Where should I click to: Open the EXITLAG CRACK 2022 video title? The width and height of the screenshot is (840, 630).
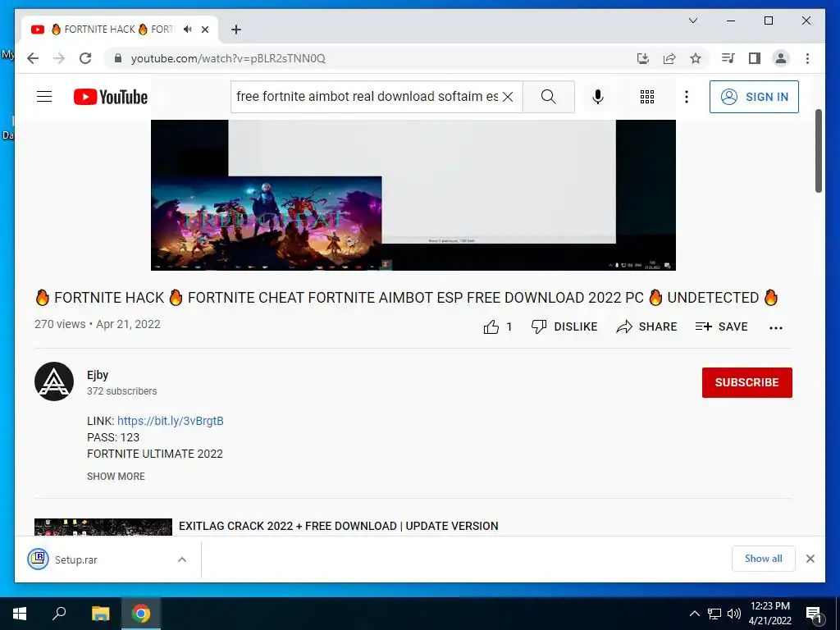338,526
